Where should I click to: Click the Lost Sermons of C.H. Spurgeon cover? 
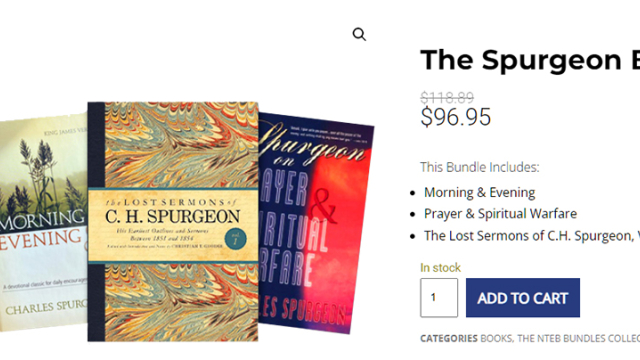pyautogui.click(x=173, y=222)
